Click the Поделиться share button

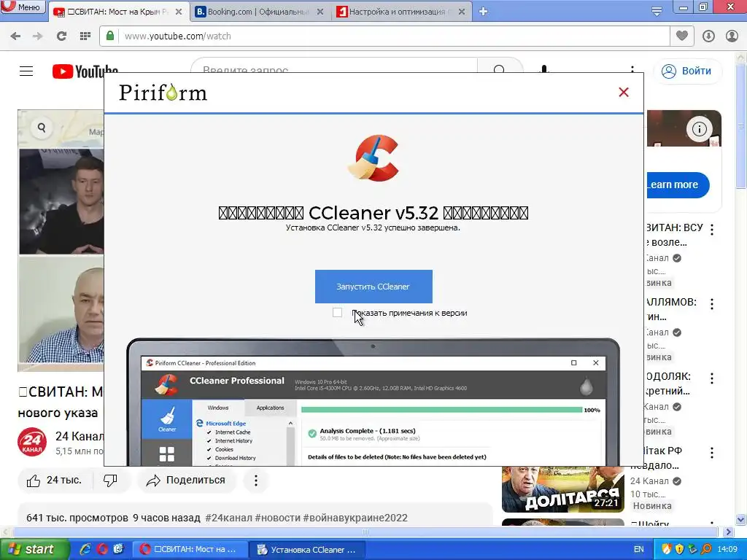[186, 481]
